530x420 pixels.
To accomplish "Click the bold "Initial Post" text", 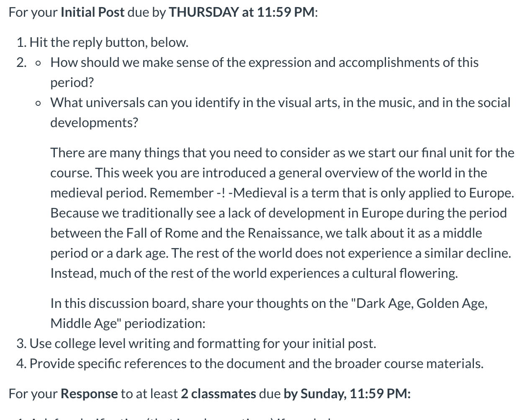I will (x=92, y=12).
